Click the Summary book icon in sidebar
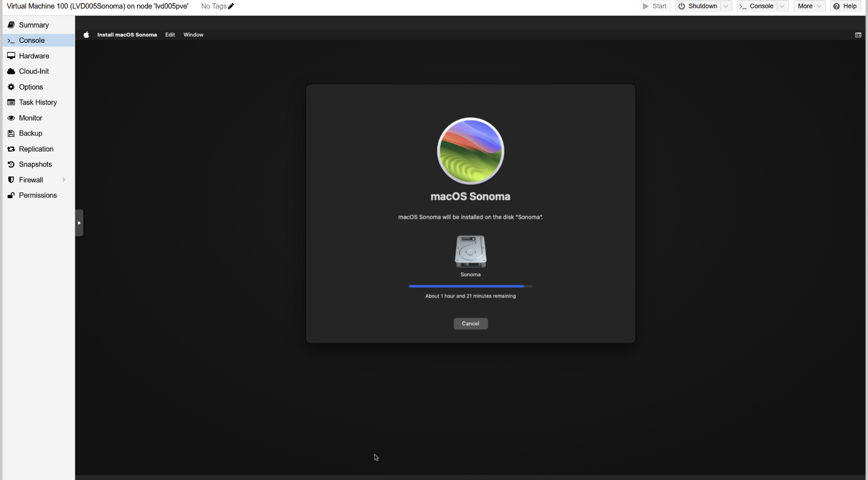868x480 pixels. tap(11, 25)
